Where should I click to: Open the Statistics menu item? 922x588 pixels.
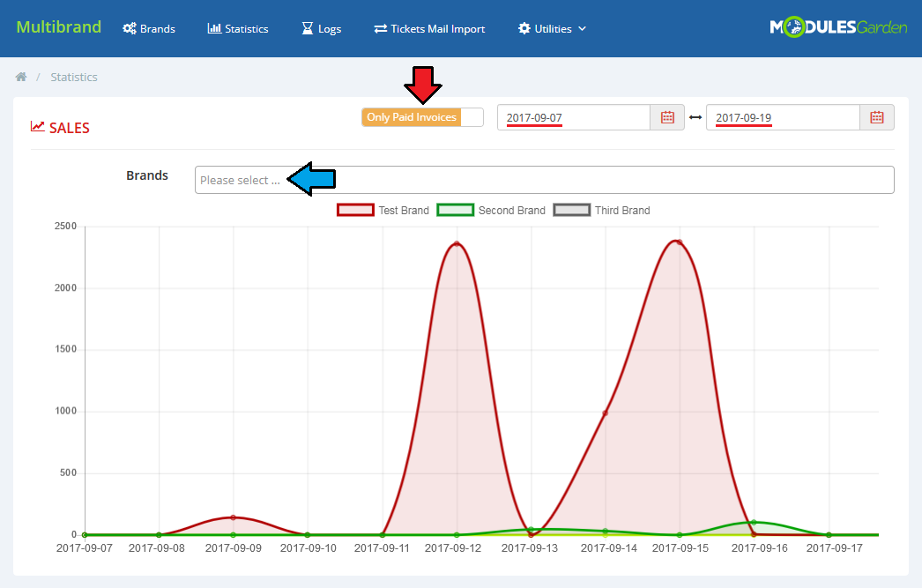coord(238,28)
